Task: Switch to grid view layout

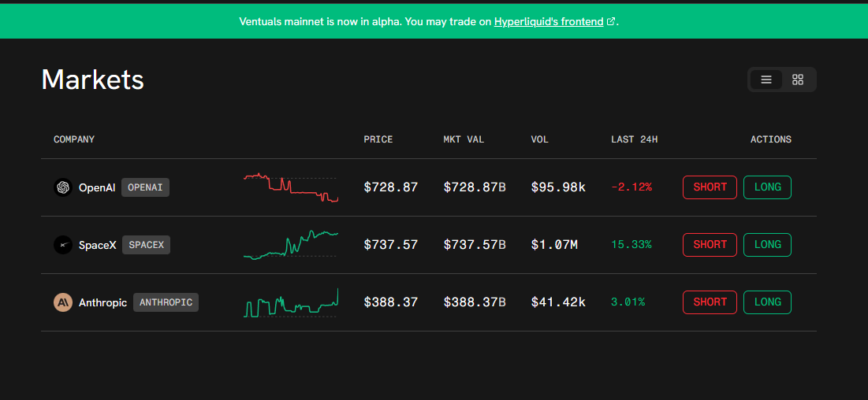Action: click(798, 80)
